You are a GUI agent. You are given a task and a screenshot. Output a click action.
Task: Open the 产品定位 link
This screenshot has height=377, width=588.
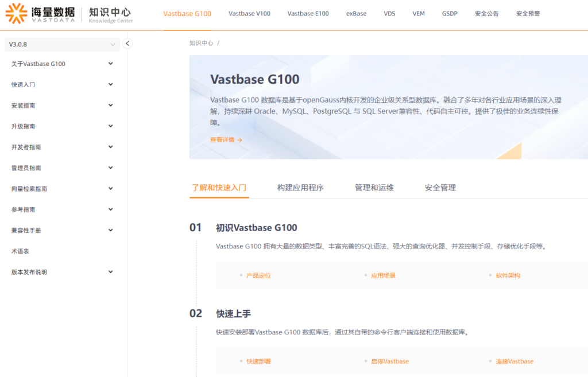point(259,275)
